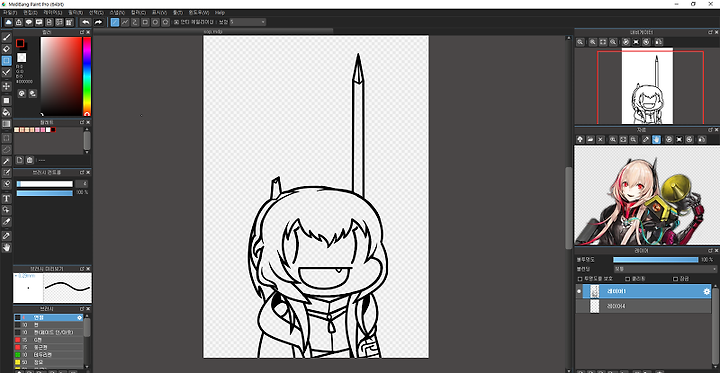The image size is (720, 373).
Task: Open the layer blending mode dropdown
Action: [x=665, y=269]
